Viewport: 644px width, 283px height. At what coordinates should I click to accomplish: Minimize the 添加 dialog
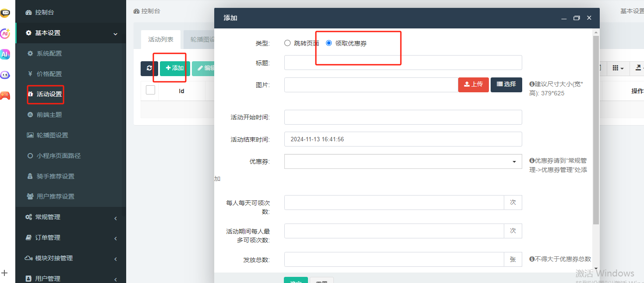pyautogui.click(x=564, y=18)
